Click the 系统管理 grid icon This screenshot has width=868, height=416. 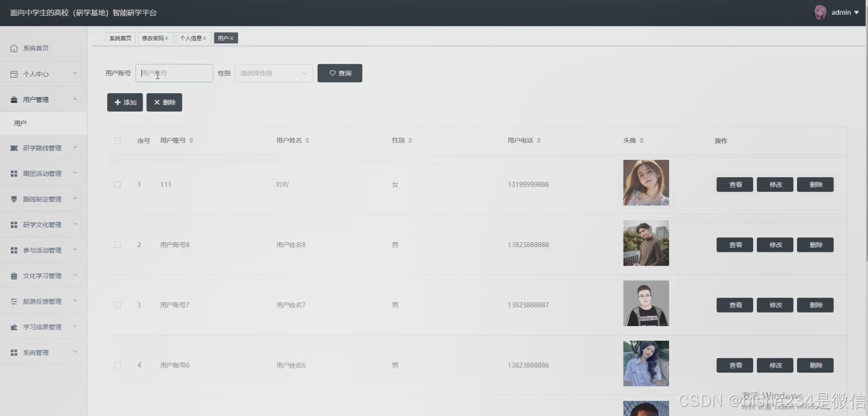(14, 353)
